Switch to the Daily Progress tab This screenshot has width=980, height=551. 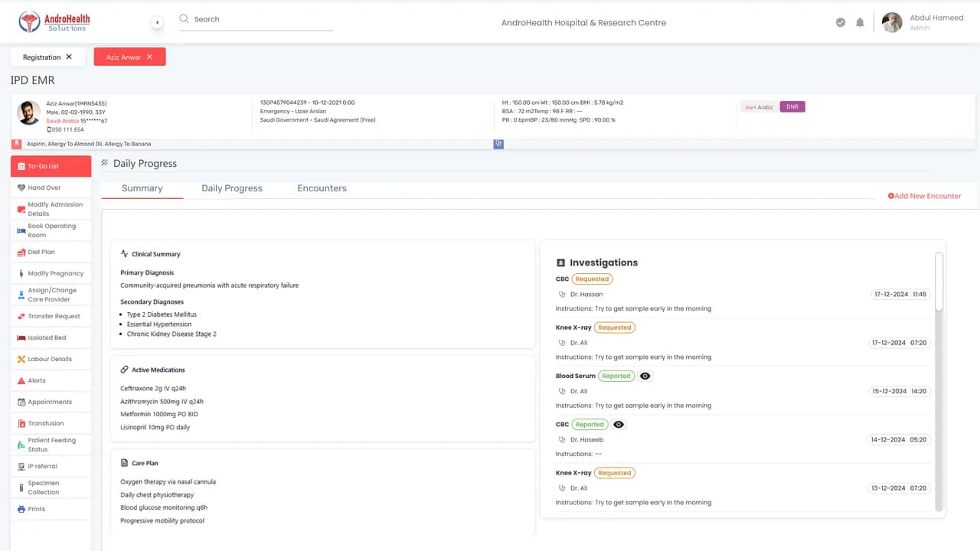pos(232,188)
